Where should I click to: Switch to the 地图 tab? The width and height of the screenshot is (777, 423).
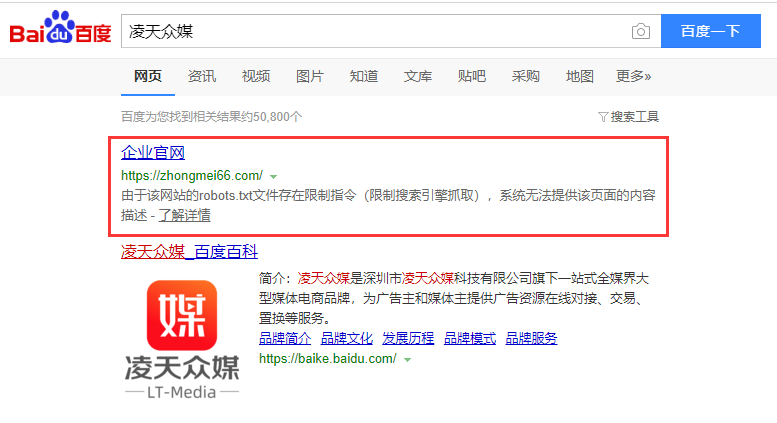click(580, 76)
